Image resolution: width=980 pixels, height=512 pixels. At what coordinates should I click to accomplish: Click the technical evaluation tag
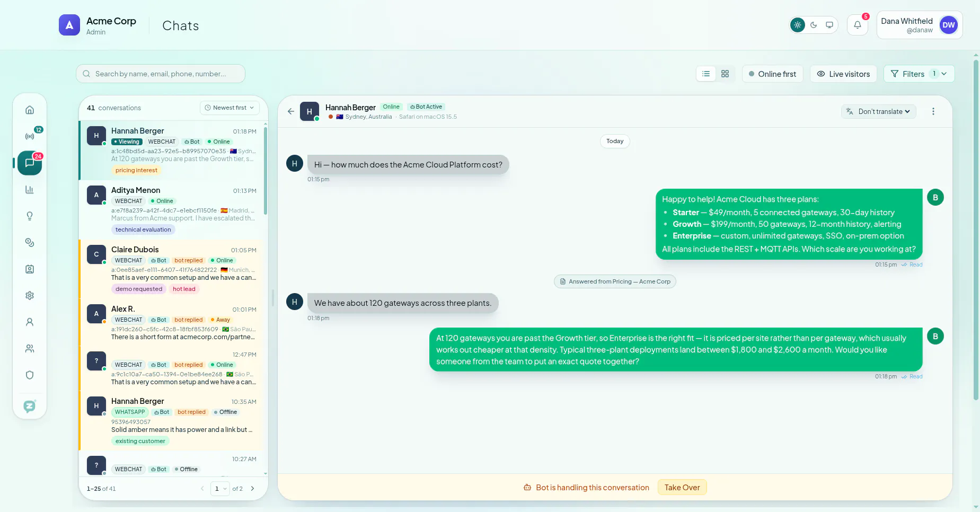pyautogui.click(x=143, y=229)
